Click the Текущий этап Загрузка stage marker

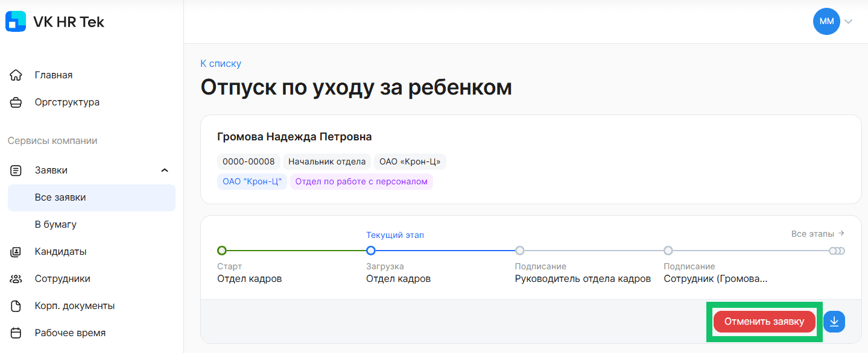[x=371, y=251]
